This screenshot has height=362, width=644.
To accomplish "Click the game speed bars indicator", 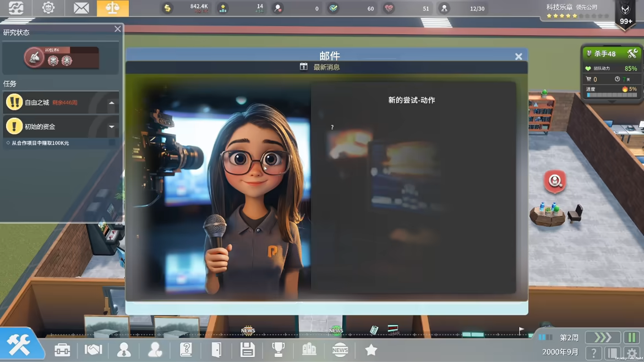I will click(545, 337).
